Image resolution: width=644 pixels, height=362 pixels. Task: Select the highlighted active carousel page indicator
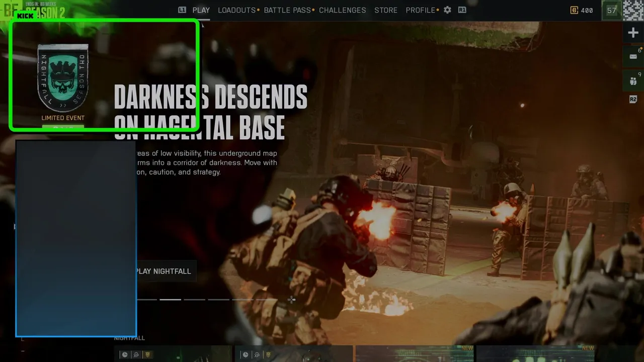(171, 300)
